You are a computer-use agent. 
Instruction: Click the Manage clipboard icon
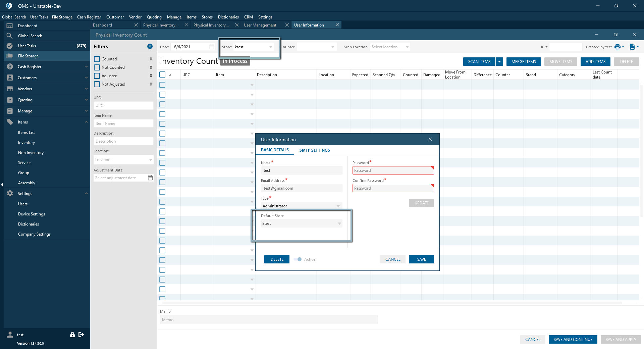10,111
